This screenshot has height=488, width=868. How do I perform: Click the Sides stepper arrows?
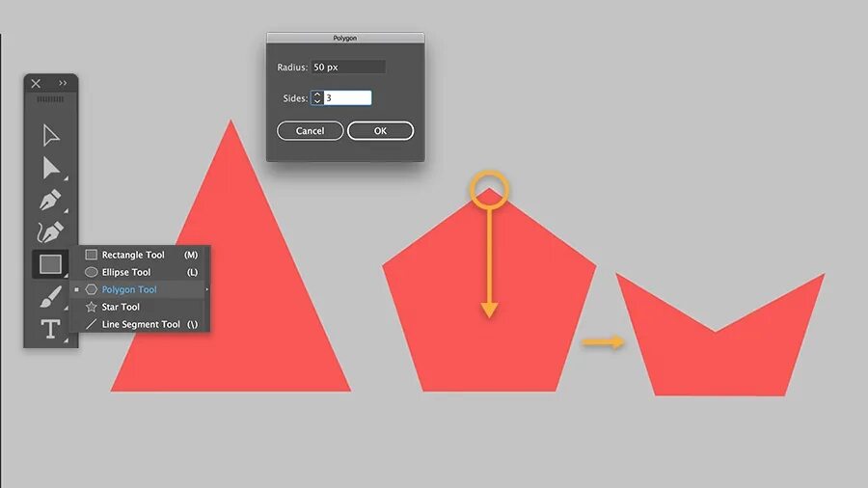point(317,98)
